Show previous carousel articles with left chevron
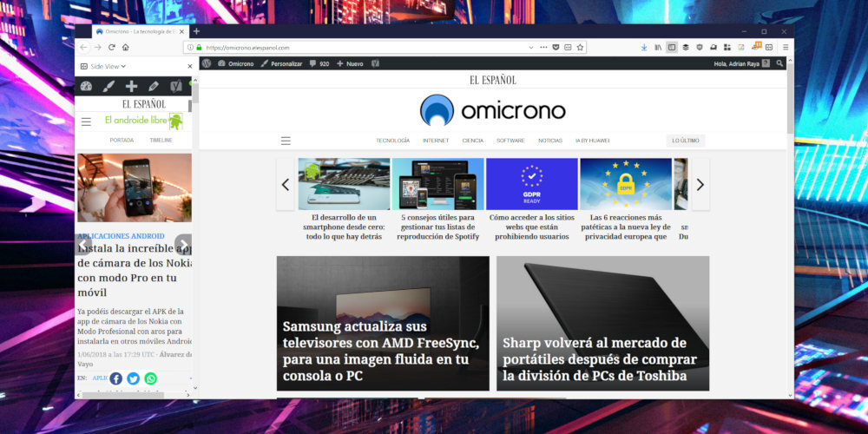This screenshot has width=868, height=434. 286,184
